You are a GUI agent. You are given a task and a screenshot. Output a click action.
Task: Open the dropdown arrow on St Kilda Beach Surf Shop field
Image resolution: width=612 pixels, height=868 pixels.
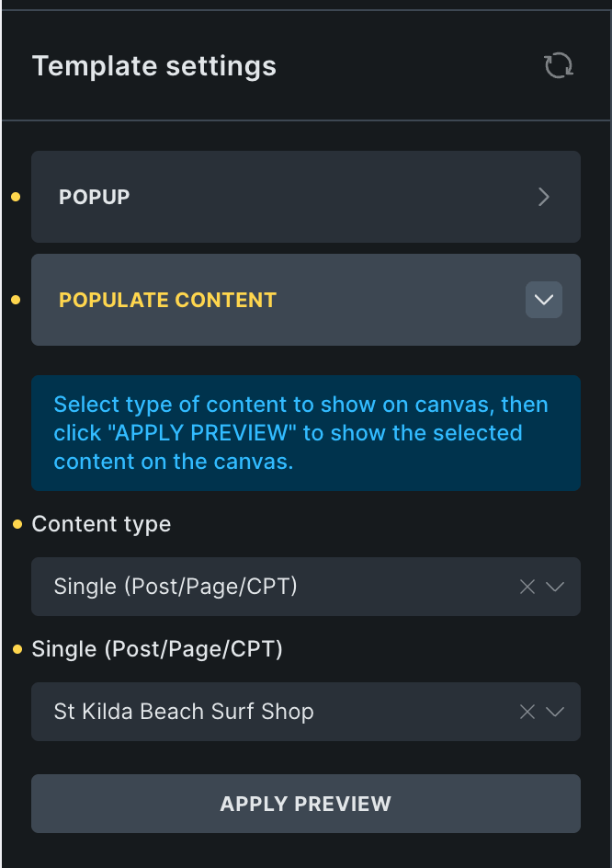pos(555,712)
